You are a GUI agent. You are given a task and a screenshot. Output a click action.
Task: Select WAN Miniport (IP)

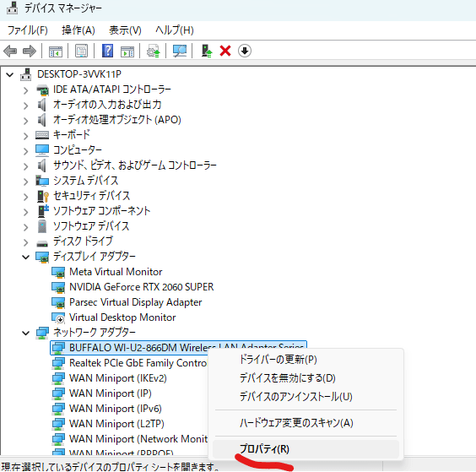coord(111,393)
